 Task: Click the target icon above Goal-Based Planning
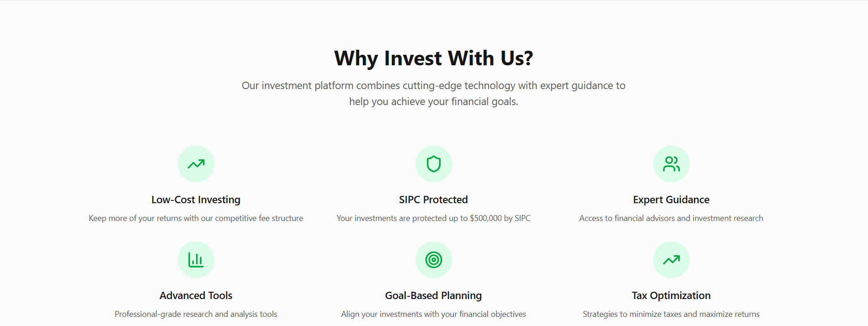(433, 260)
